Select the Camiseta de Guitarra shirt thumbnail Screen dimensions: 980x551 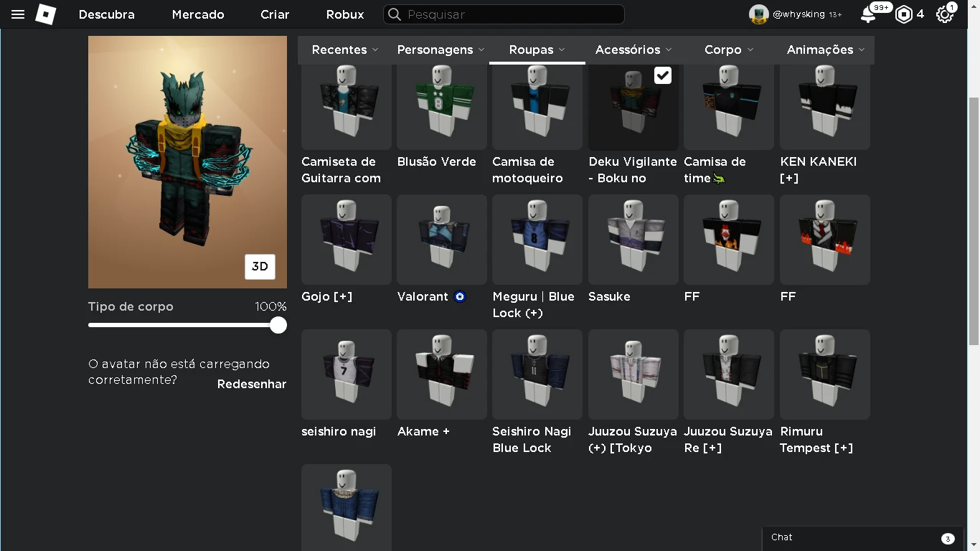point(347,105)
